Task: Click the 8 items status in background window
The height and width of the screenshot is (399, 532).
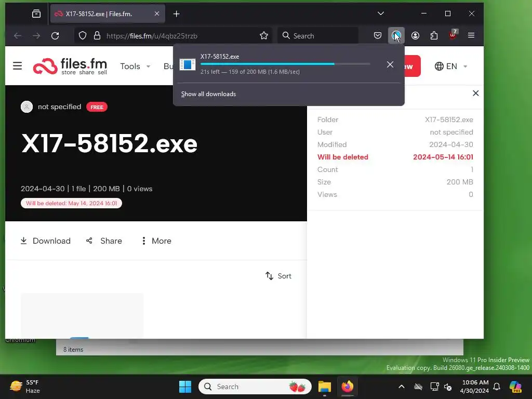Action: click(73, 350)
